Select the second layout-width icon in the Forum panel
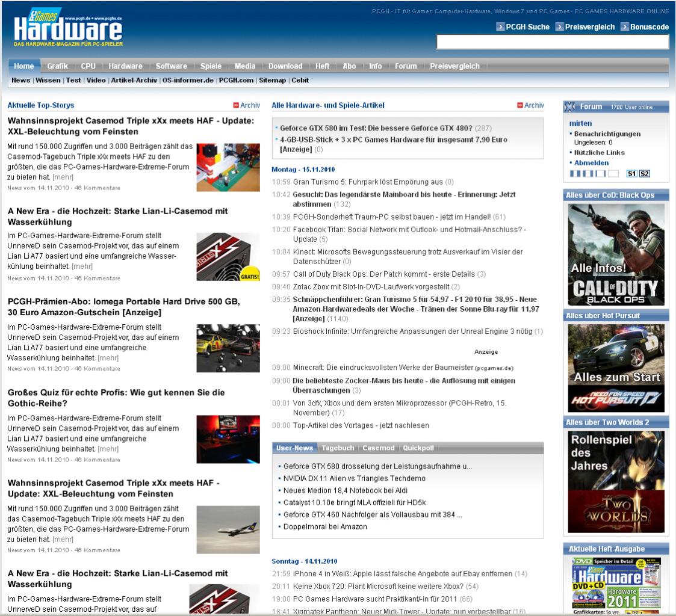Viewport: 676px width, 616px height. 589,174
